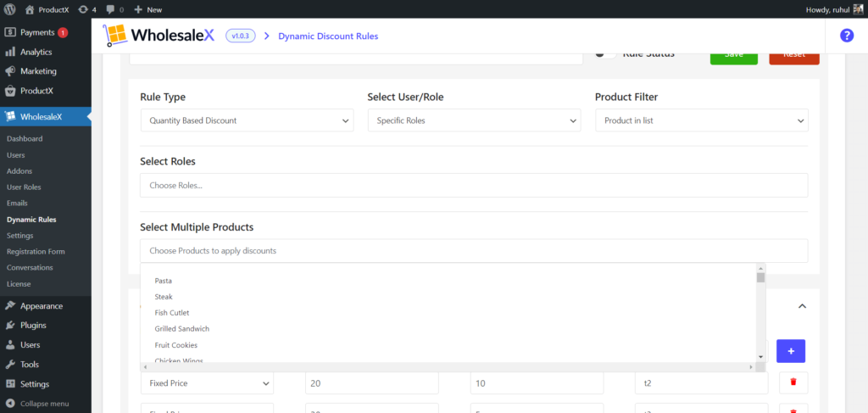Image resolution: width=868 pixels, height=413 pixels.
Task: Collapse the section using chevron arrow
Action: pyautogui.click(x=802, y=305)
